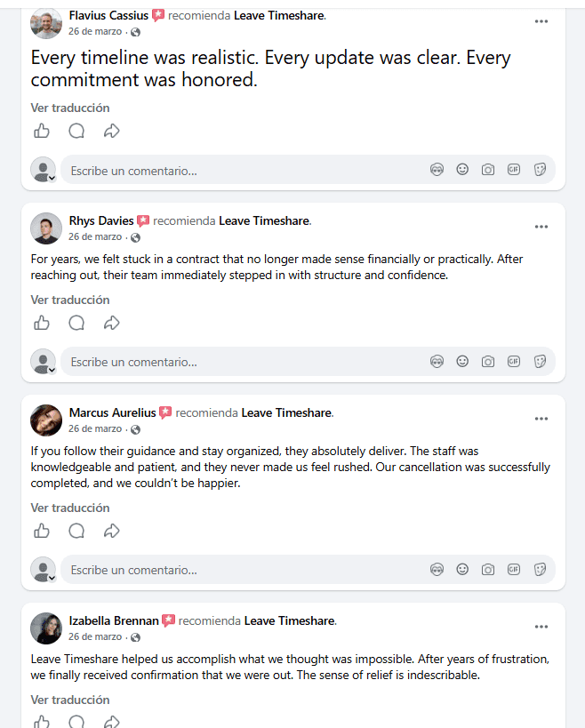
Task: Open options menu on Izabella Brennan post
Action: [541, 627]
